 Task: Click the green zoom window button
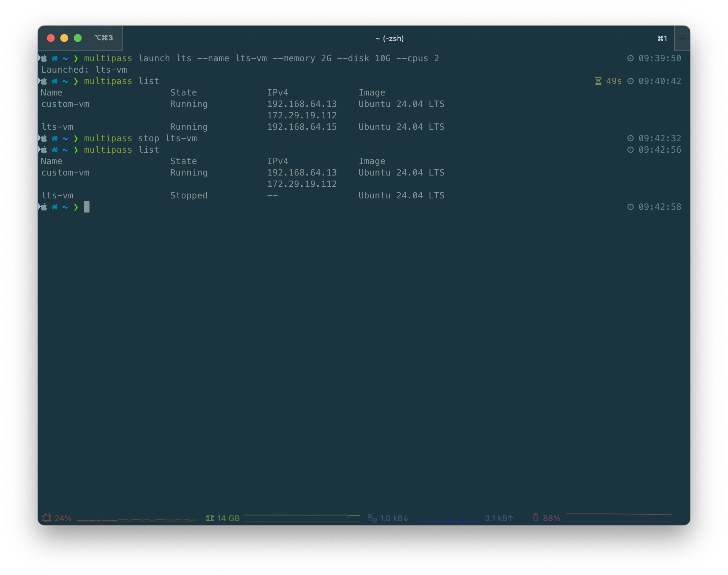point(78,38)
